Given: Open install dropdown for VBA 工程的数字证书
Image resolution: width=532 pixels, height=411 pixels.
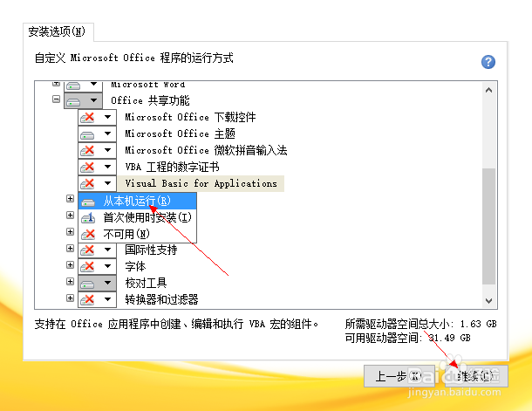Looking at the screenshot, I should click(107, 167).
